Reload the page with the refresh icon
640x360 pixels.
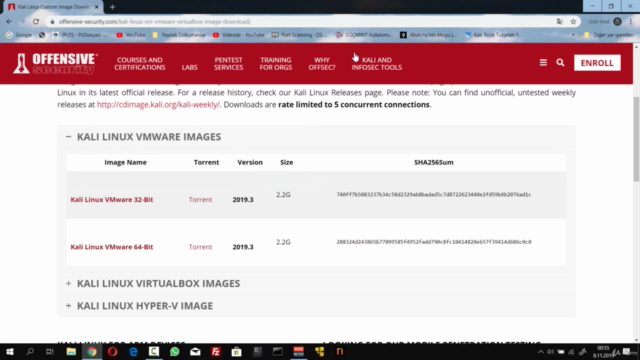(x=36, y=22)
